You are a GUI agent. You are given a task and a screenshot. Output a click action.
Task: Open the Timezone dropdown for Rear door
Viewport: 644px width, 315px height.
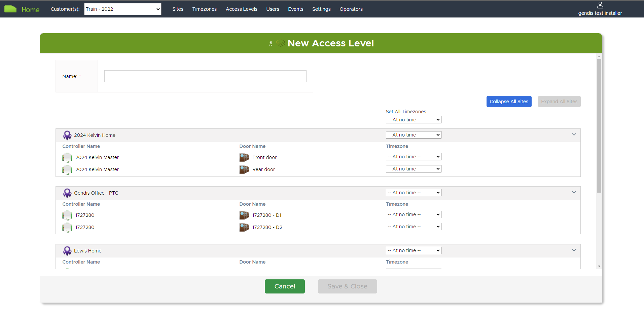pyautogui.click(x=413, y=168)
